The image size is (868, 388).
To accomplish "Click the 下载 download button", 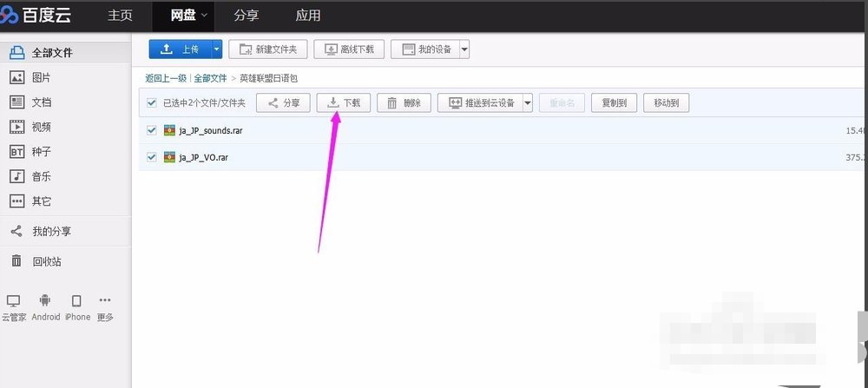I will pos(343,103).
